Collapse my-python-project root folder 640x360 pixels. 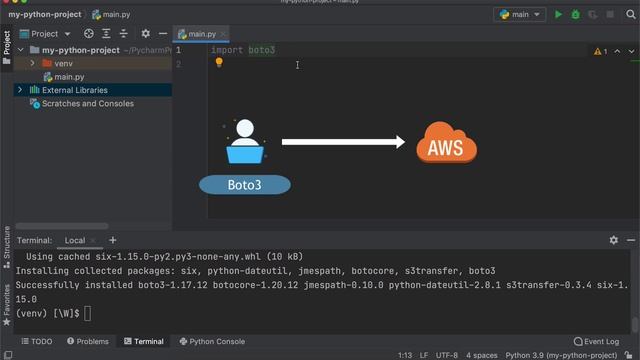tap(21, 50)
